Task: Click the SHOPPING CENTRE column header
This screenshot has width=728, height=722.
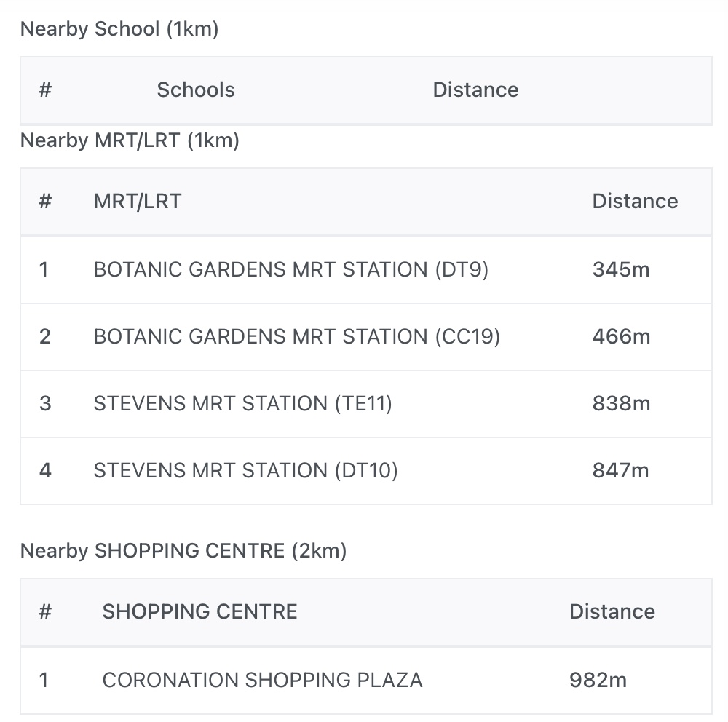Action: click(199, 612)
